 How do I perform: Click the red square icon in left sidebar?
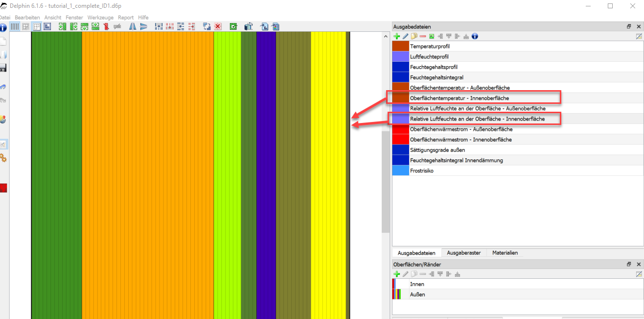coord(3,188)
